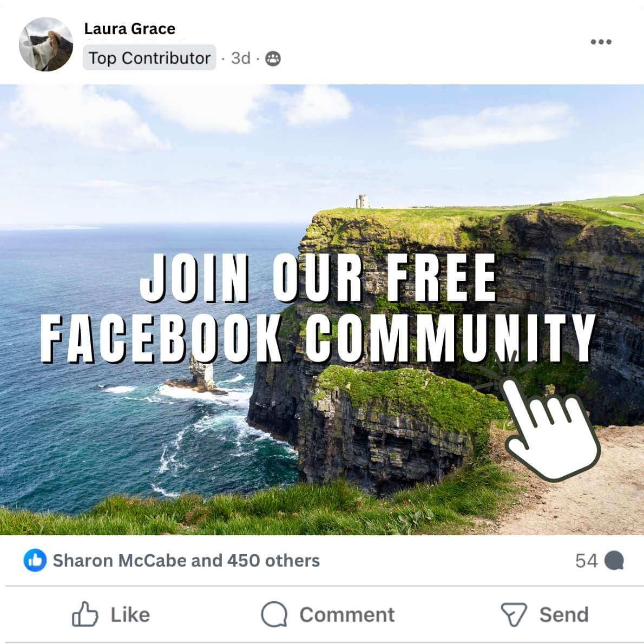This screenshot has width=644, height=644.
Task: Click the blue thumbs-up reaction icon
Action: click(x=35, y=560)
